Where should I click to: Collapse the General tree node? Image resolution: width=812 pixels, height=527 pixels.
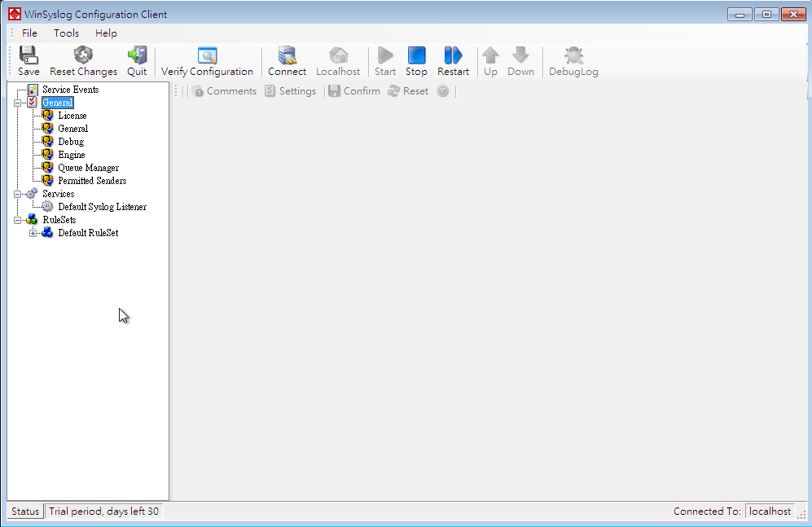point(18,103)
